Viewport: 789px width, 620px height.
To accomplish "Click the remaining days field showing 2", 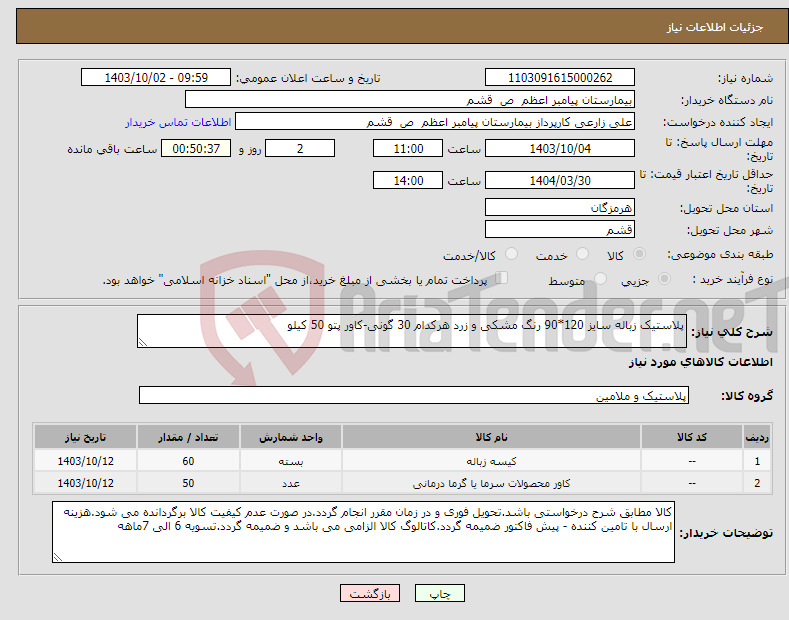I will coord(300,148).
